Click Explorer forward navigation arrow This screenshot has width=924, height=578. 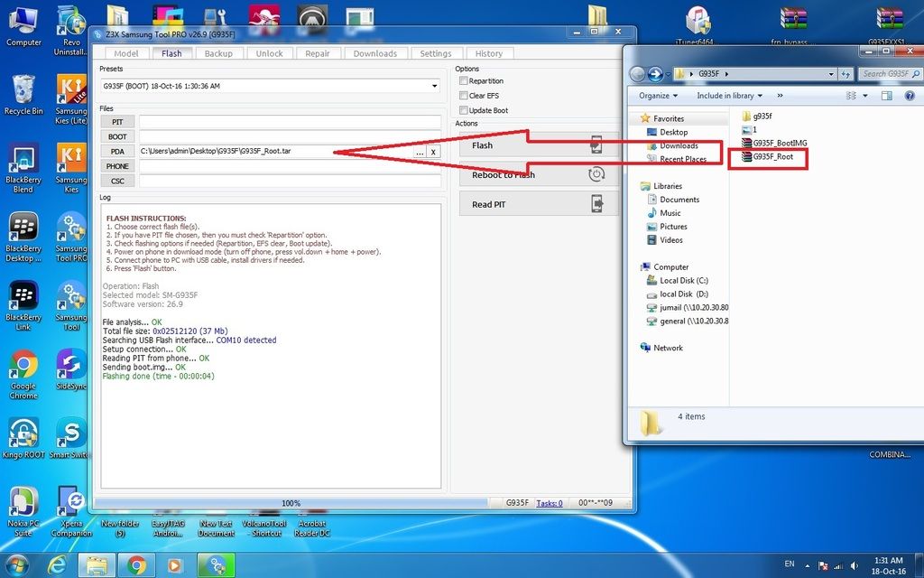655,74
